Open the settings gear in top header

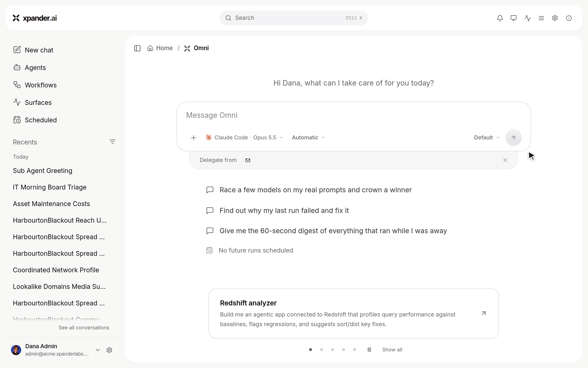tap(555, 18)
